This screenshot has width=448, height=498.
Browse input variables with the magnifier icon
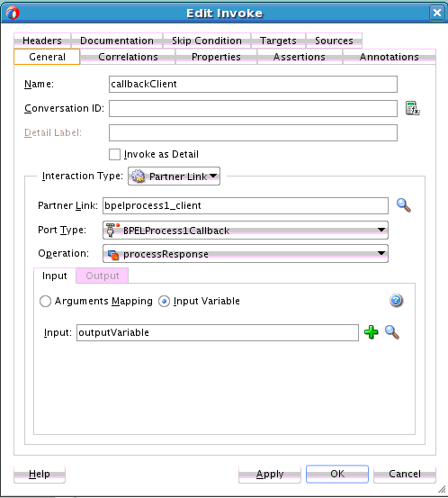point(392,332)
